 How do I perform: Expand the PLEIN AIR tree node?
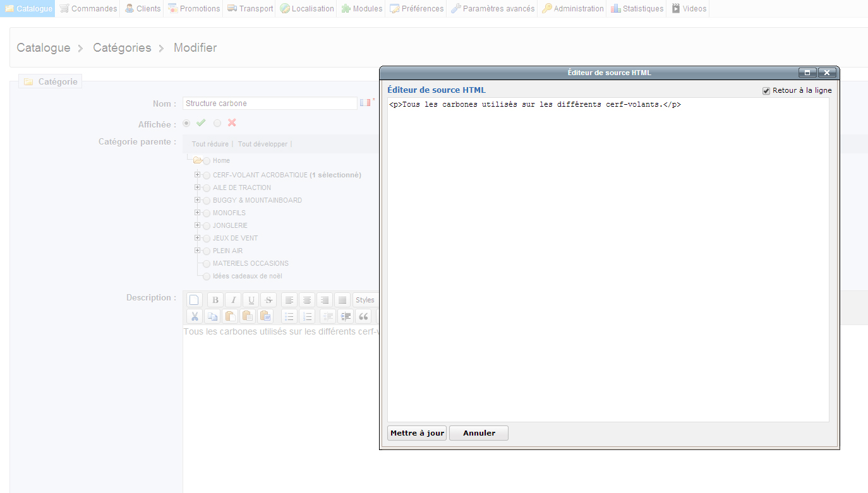coord(198,251)
